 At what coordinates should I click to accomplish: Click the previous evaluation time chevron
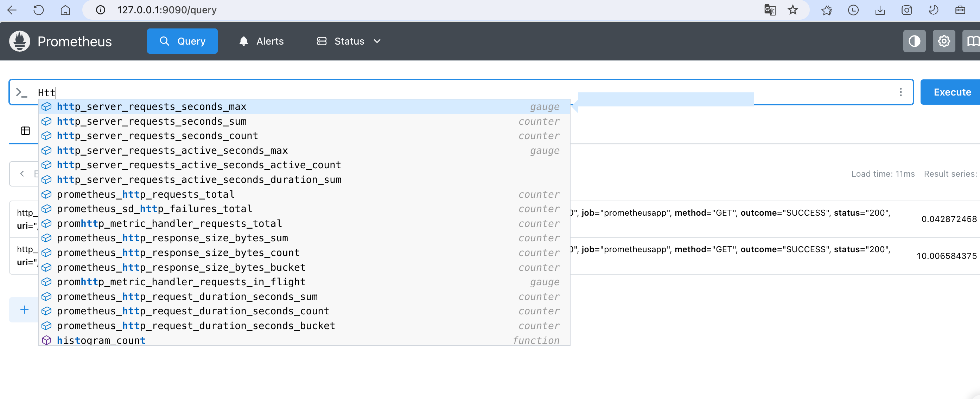coord(22,174)
